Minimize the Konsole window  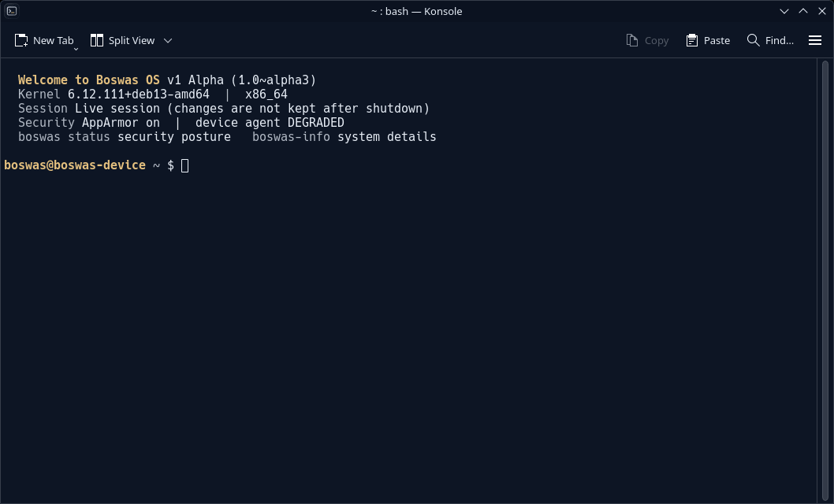(784, 11)
